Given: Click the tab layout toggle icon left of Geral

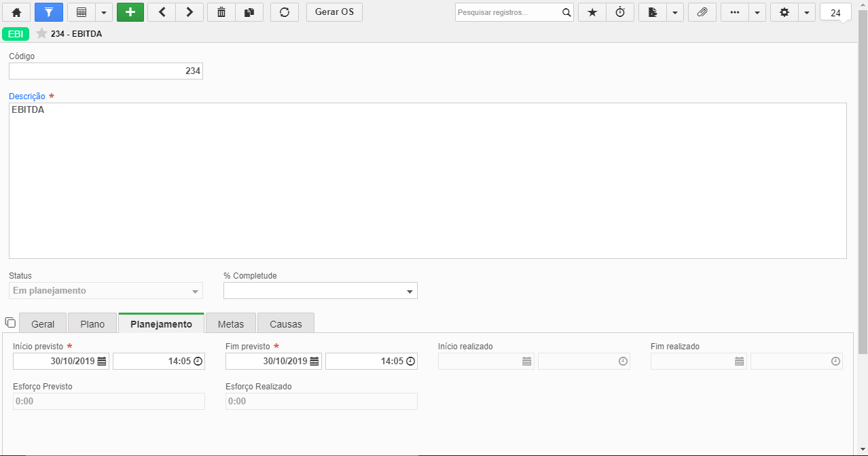Looking at the screenshot, I should pos(10,322).
